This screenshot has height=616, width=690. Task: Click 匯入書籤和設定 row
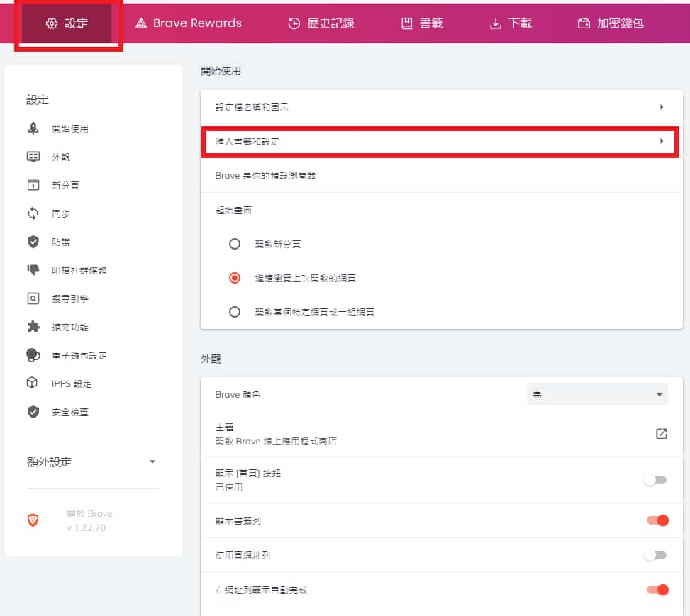tap(440, 141)
